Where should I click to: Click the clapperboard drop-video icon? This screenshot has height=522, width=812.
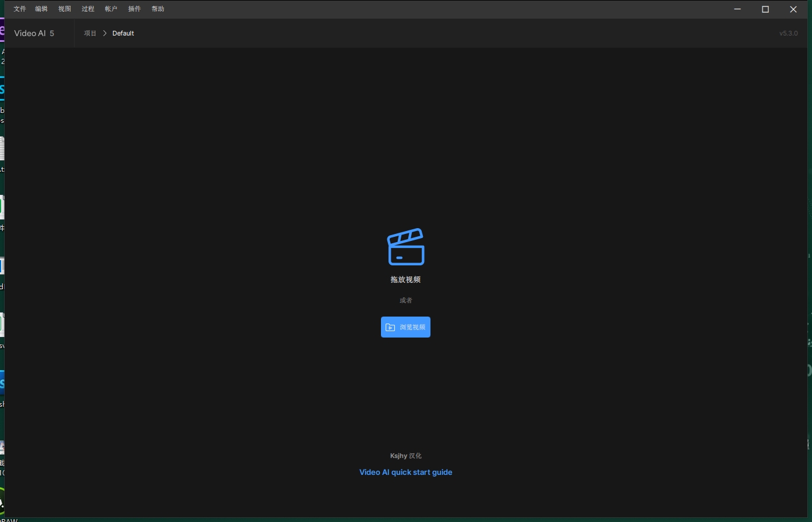pos(406,247)
